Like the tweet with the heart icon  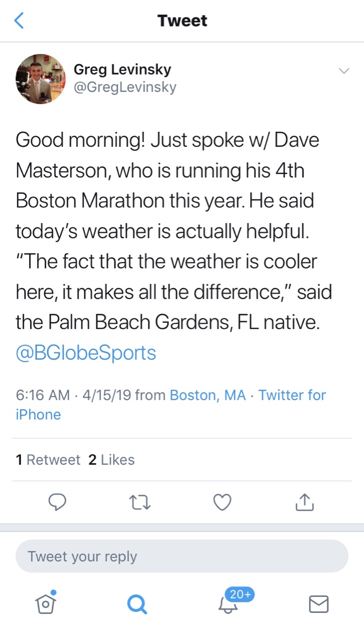tap(222, 503)
